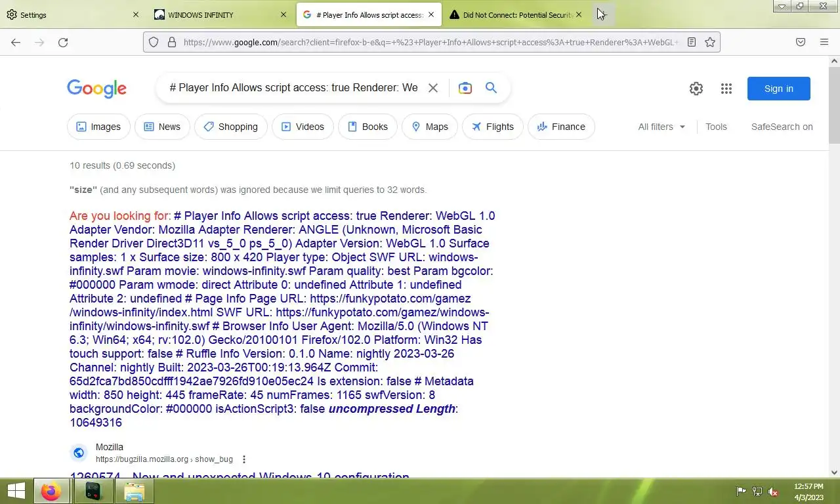Open site security padlock info

(x=172, y=42)
